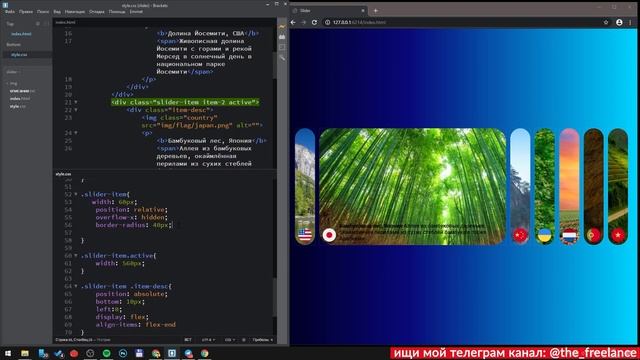Reload the Chrome page
This screenshot has height=360, width=640.
314,22
